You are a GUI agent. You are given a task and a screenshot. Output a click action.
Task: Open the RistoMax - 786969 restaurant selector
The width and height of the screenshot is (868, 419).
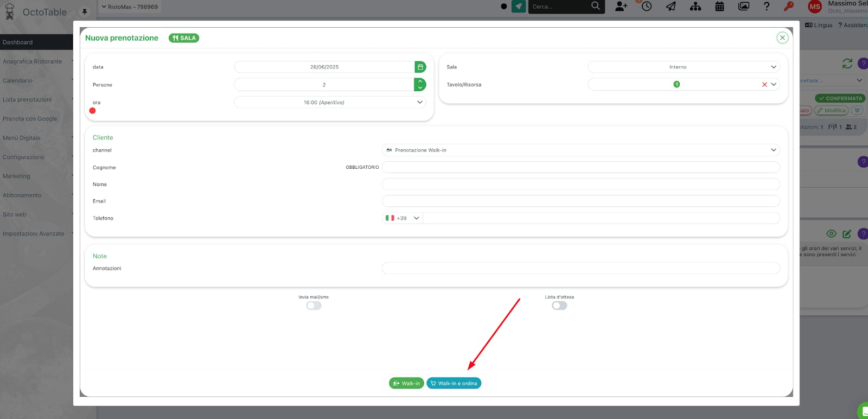(x=130, y=7)
